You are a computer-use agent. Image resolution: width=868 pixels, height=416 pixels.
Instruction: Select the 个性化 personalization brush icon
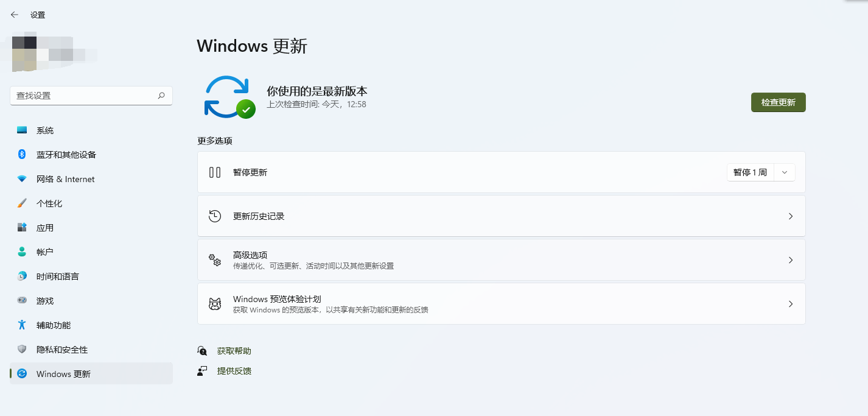pyautogui.click(x=23, y=203)
